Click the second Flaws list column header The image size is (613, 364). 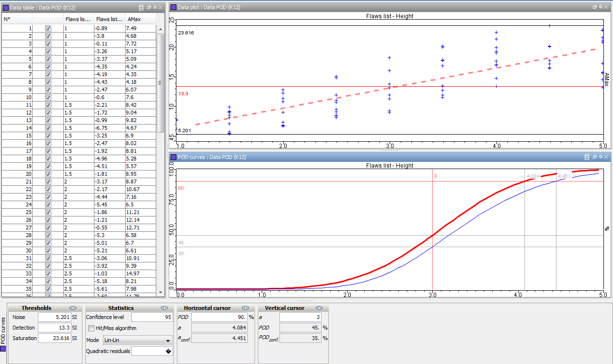pyautogui.click(x=109, y=19)
